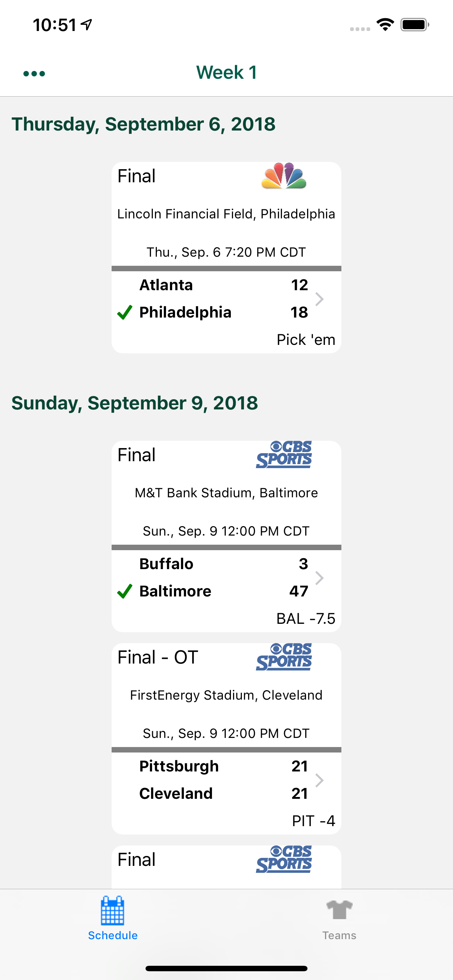Expand the Atlanta-Philadelphia game details chevron
453x980 pixels.
coord(320,299)
